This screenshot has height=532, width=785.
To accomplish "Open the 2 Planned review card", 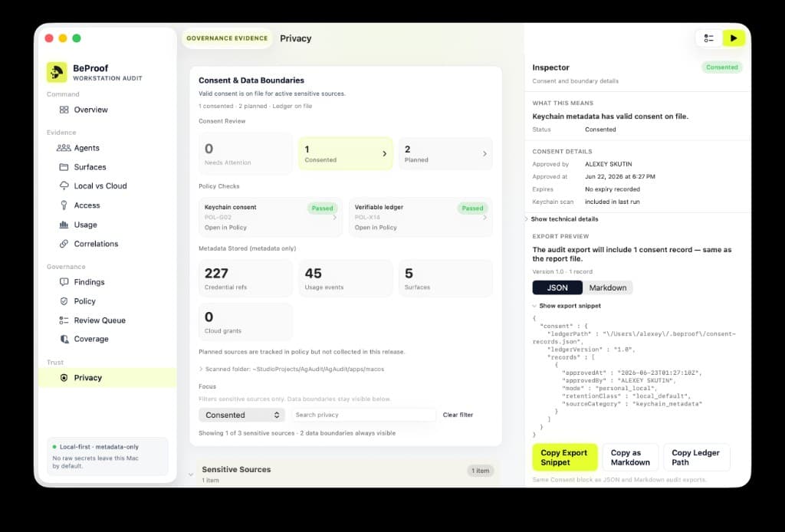I will 445,153.
